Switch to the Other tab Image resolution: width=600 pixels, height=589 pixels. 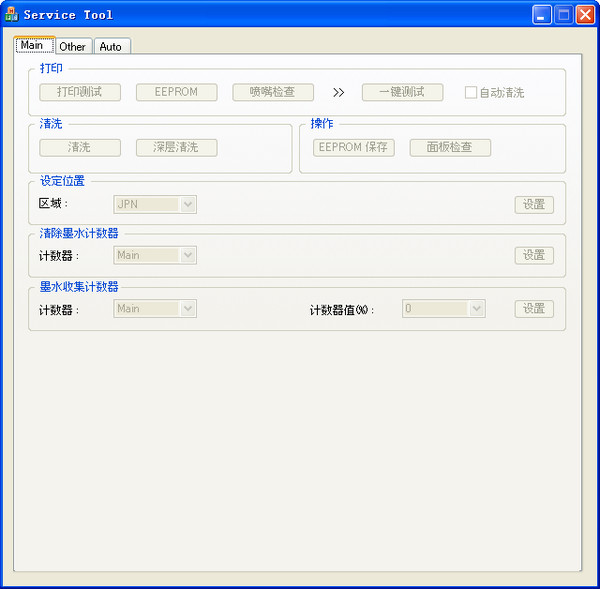click(72, 47)
